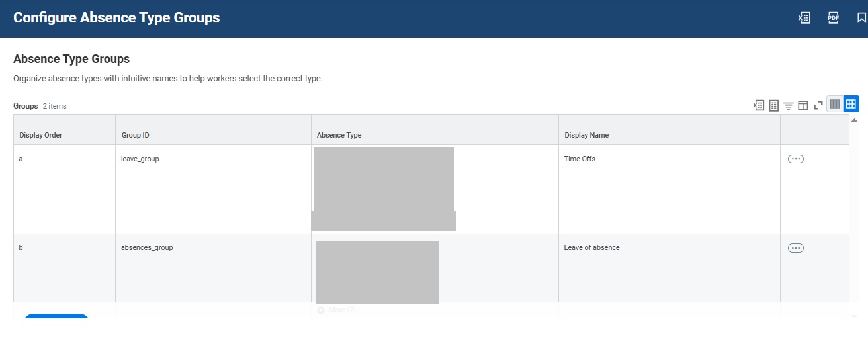The height and width of the screenshot is (350, 868).
Task: Expand More (7) absence types
Action: [337, 310]
